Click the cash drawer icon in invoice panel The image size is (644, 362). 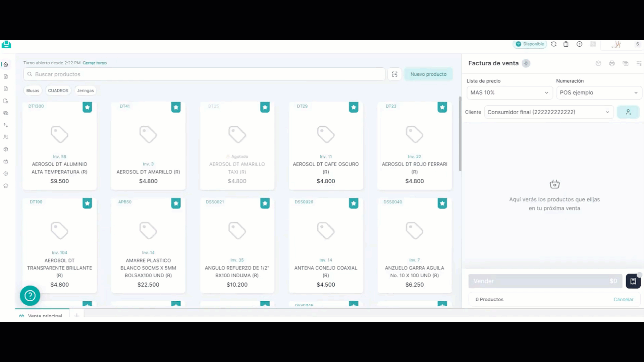click(x=626, y=63)
